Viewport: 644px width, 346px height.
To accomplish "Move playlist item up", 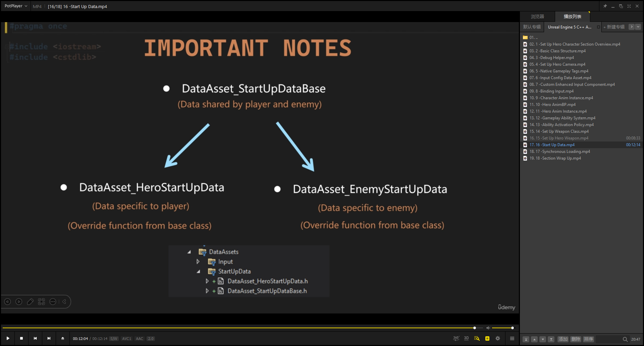I will click(534, 339).
